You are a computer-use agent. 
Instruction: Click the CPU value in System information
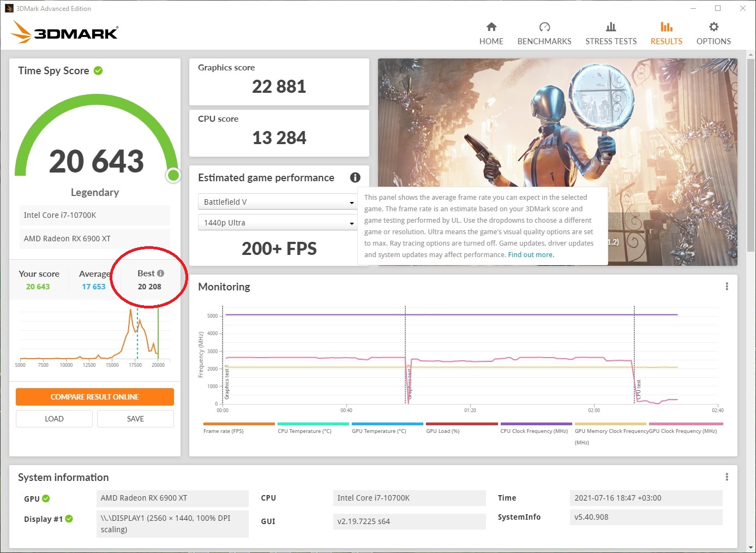pyautogui.click(x=409, y=498)
